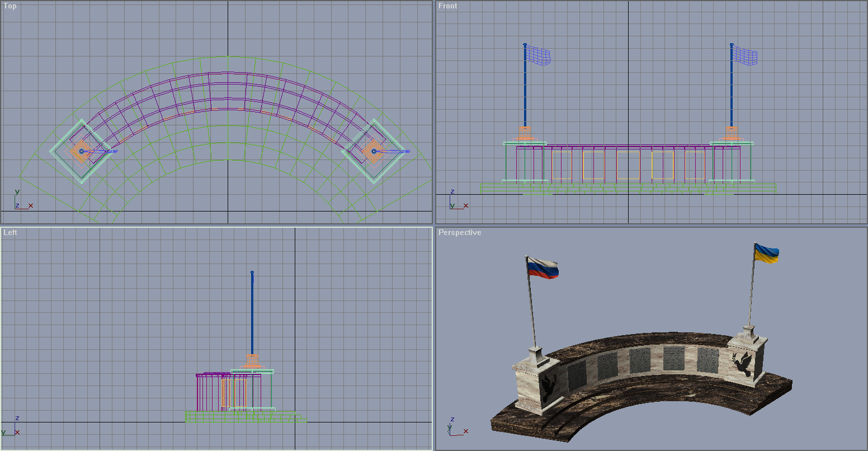868x451 pixels.
Task: Select the Ukrainian flag in Perspective view
Action: [767, 253]
